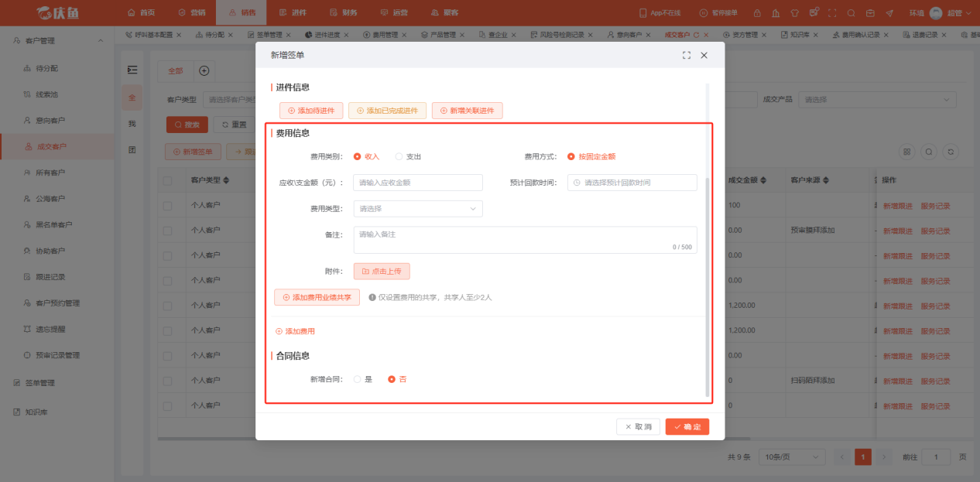Click the 备注 textarea
This screenshot has width=980, height=482.
(x=526, y=240)
